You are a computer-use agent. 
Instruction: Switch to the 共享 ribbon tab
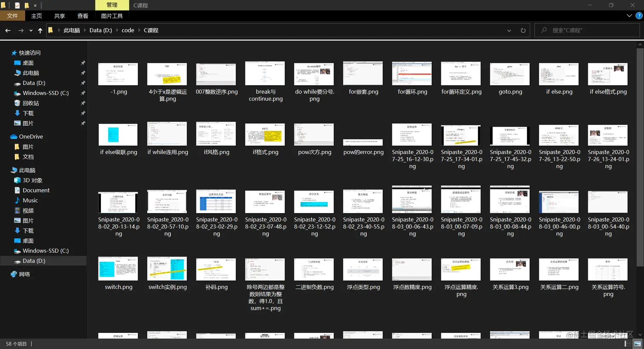(60, 16)
